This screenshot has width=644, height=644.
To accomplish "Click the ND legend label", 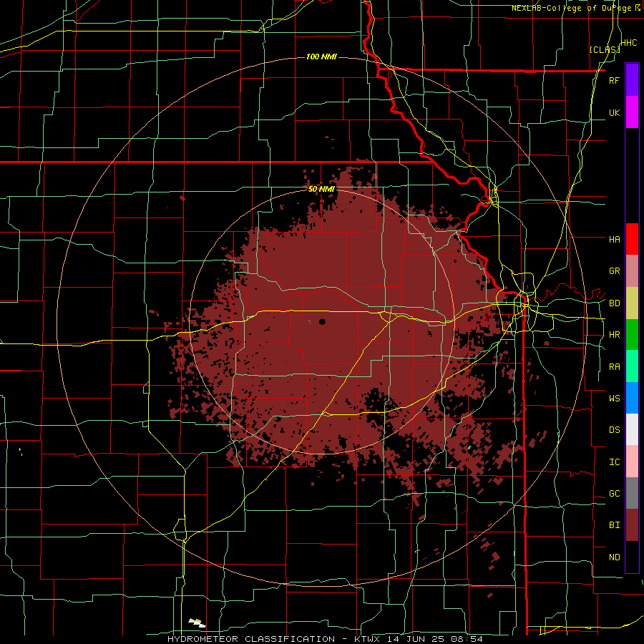I will pos(614,557).
